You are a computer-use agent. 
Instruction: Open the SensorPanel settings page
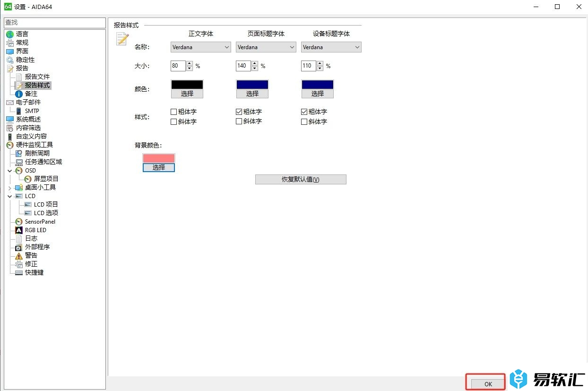click(x=40, y=221)
